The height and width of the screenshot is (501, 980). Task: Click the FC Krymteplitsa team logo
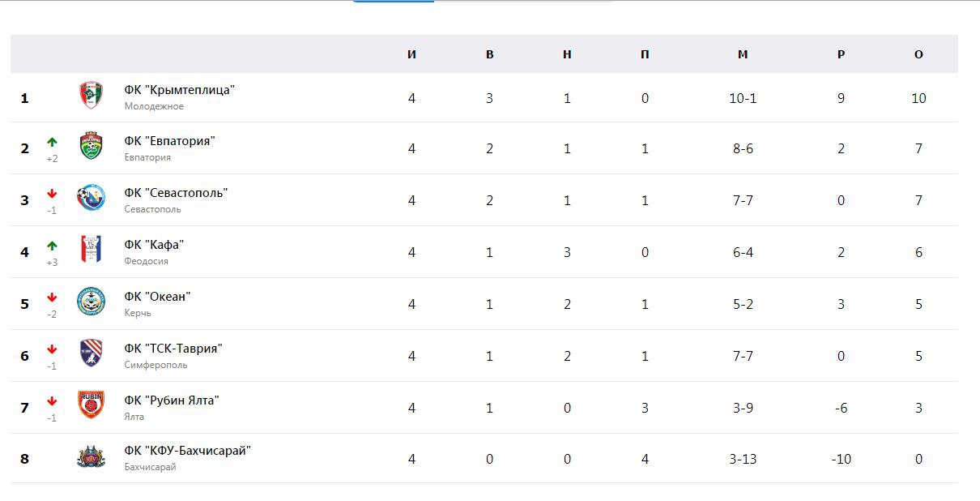click(91, 95)
